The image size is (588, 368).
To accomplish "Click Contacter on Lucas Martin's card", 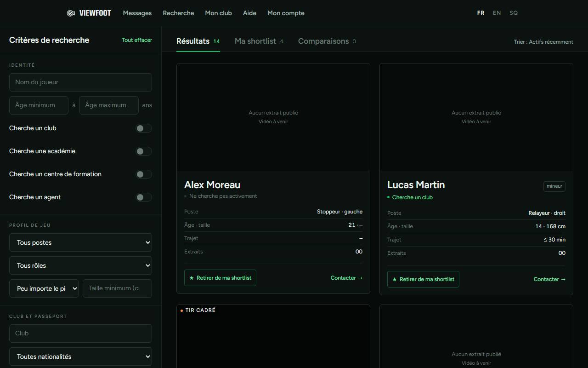I will coord(549,279).
